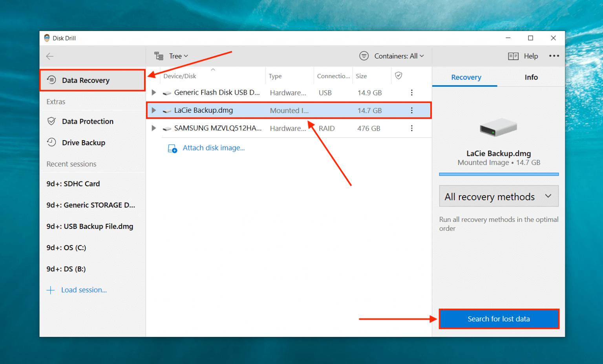Open the Help panel via its book icon
Image resolution: width=603 pixels, height=364 pixels.
(x=513, y=56)
